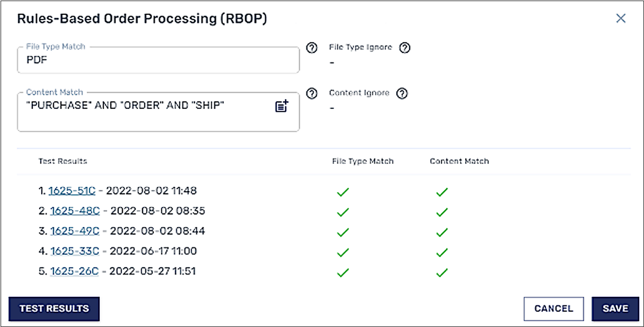Image resolution: width=644 pixels, height=327 pixels.
Task: Click Content Match checkmark for 1625-26C
Action: pyautogui.click(x=442, y=272)
